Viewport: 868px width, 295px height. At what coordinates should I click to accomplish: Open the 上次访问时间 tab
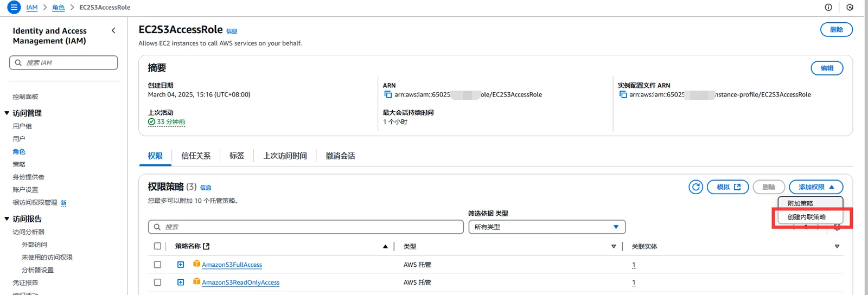click(285, 156)
